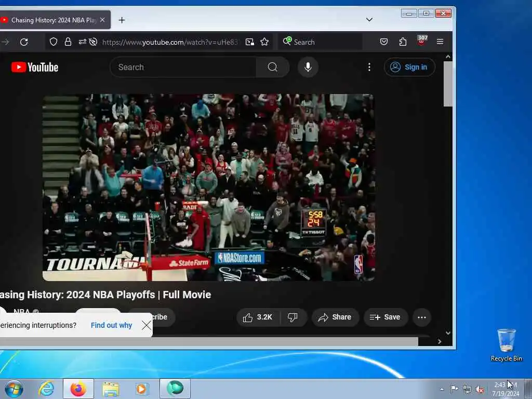The width and height of the screenshot is (532, 399).
Task: Launch Internet Explorer from taskbar
Action: [46, 389]
